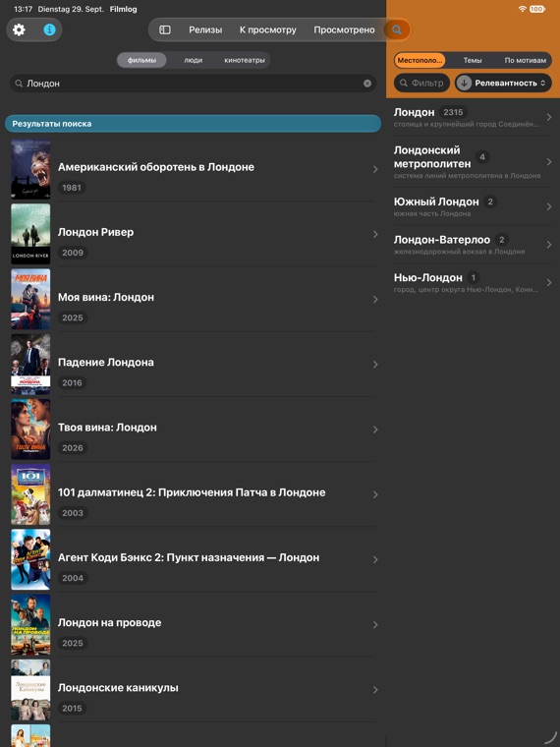Tap chevron beside Лондонский метрополитен
560x747 pixels.
tap(549, 162)
